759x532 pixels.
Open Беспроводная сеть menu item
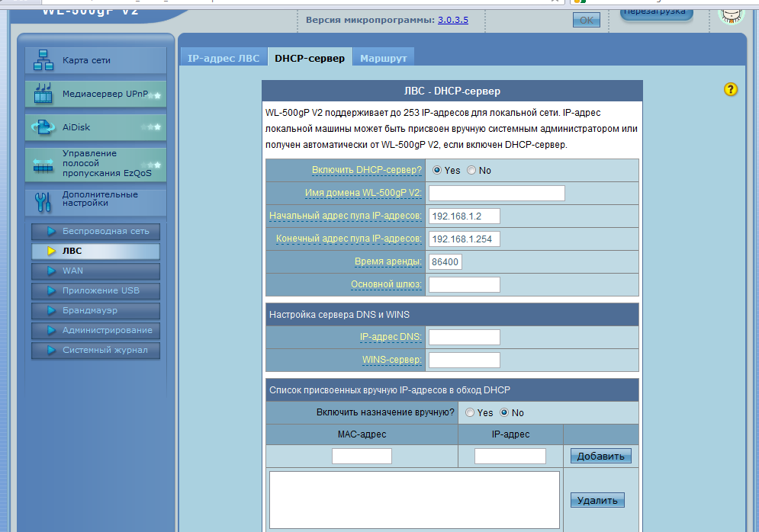click(x=96, y=231)
